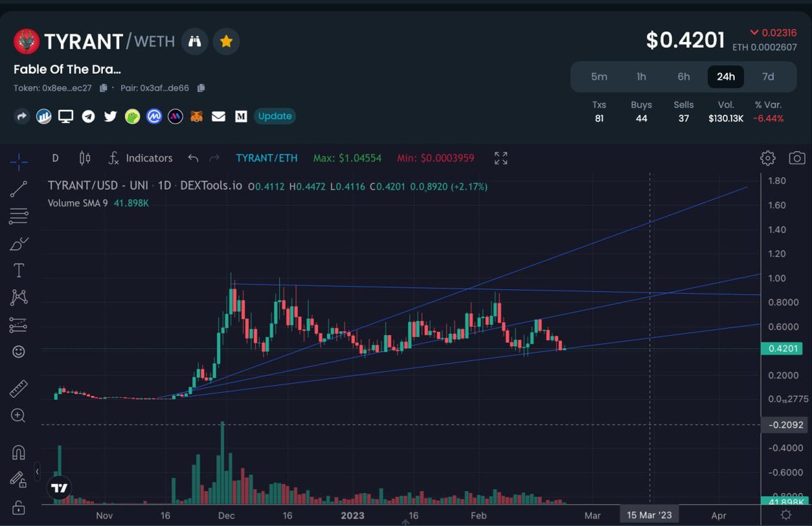Click the Volume SMA 9 indicator legend
Image resolution: width=812 pixels, height=526 pixels.
[x=98, y=202]
